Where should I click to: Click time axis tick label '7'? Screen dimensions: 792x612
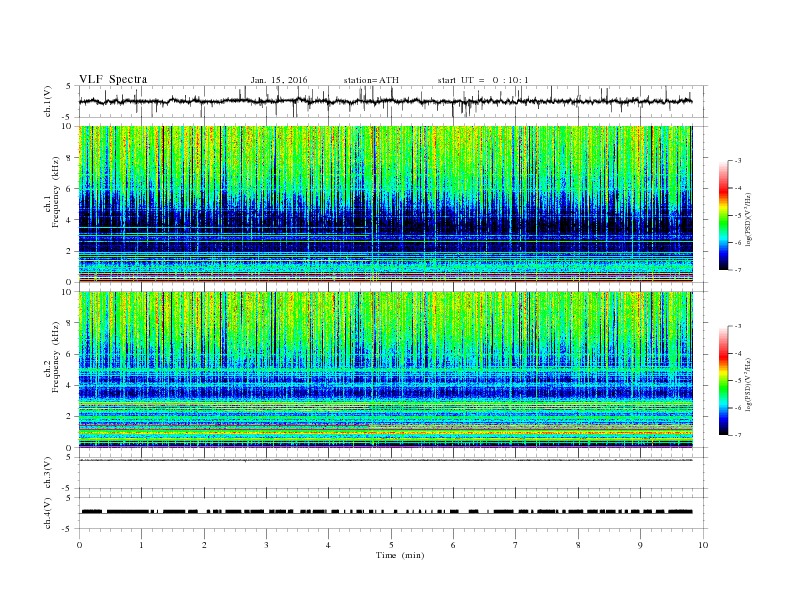[516, 545]
